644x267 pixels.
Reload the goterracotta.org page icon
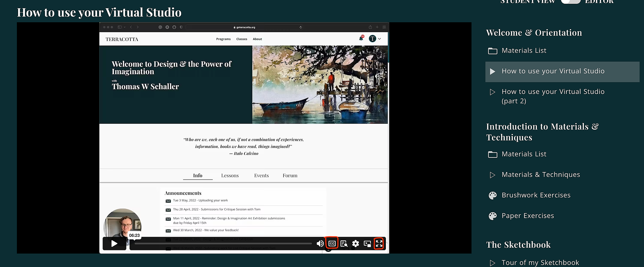(301, 27)
